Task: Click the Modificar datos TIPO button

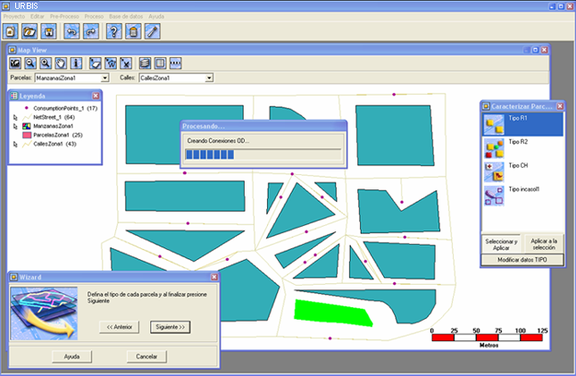Action: 522,260
